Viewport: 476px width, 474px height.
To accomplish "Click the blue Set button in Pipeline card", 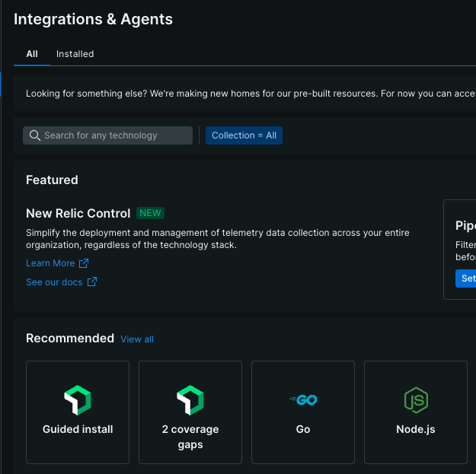I will point(466,278).
